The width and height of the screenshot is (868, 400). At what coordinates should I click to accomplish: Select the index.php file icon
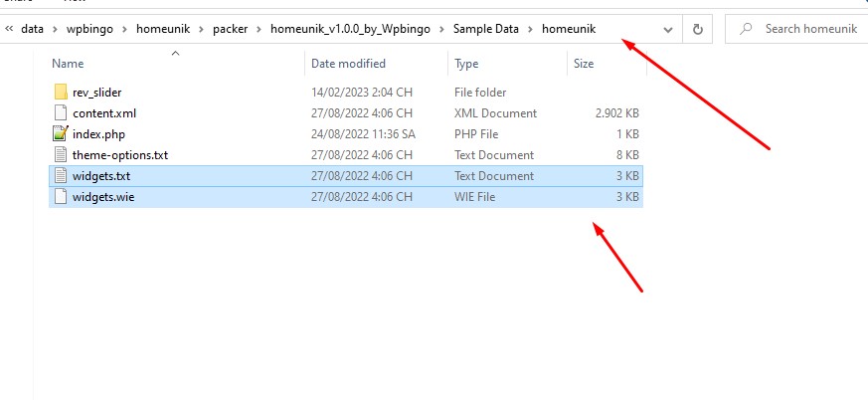coord(61,134)
